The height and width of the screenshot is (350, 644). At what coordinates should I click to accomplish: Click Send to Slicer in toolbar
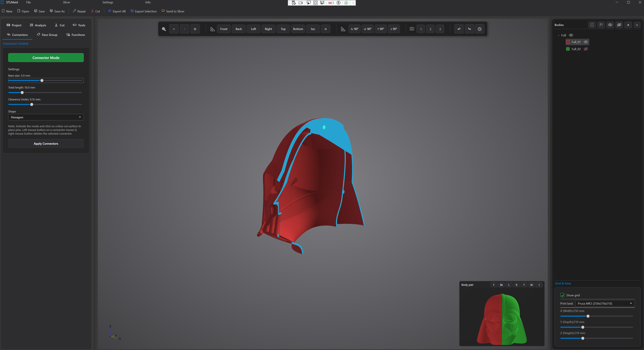coord(173,11)
